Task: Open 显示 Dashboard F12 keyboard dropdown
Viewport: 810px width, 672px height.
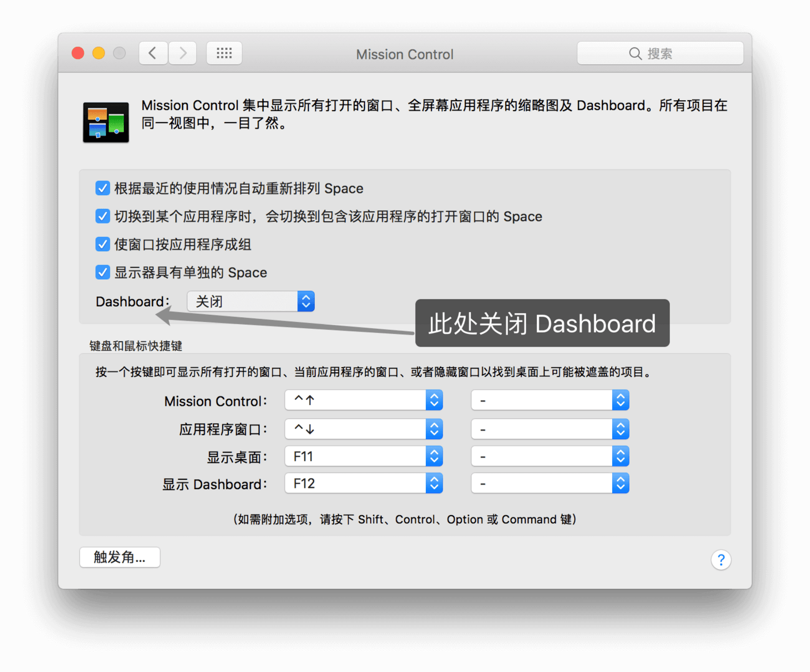Action: click(x=364, y=483)
